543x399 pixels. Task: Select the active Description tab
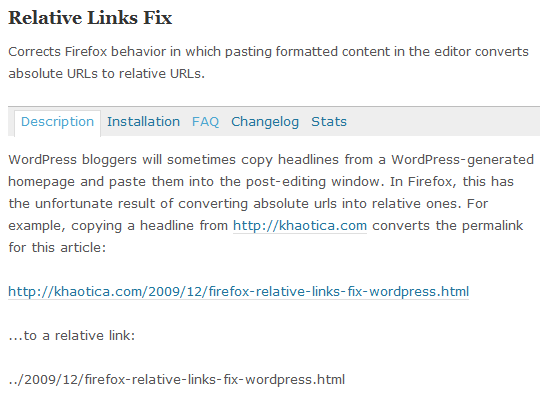click(x=57, y=122)
